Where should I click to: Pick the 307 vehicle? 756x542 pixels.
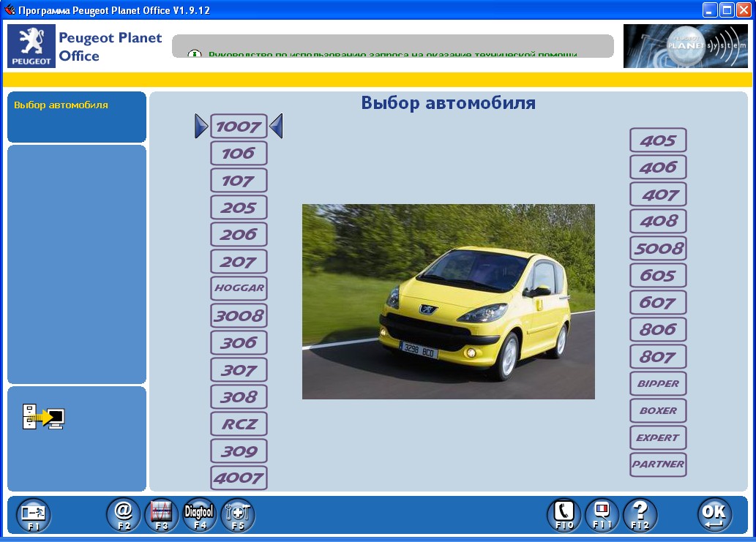point(239,369)
